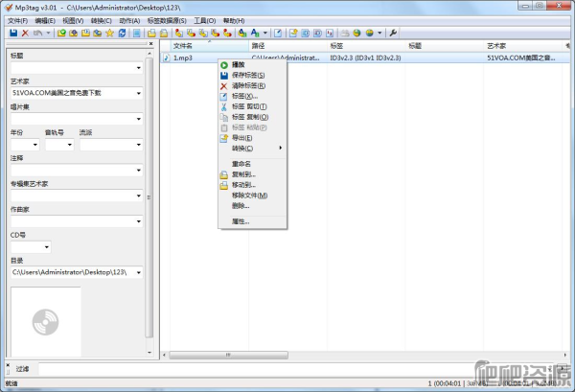
Task: Open the 音轨号 dropdown
Action: (x=70, y=145)
